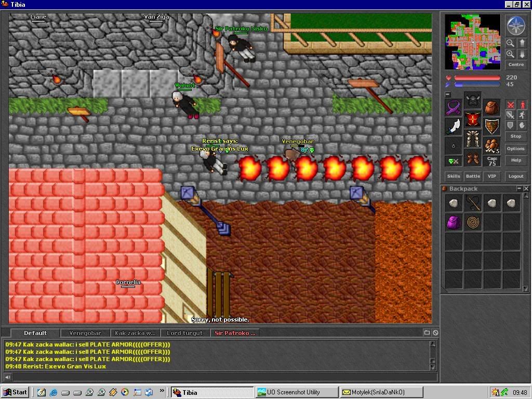Screen dimensions: 532x399
Task: Close the Backpack container panel
Action: 526,188
